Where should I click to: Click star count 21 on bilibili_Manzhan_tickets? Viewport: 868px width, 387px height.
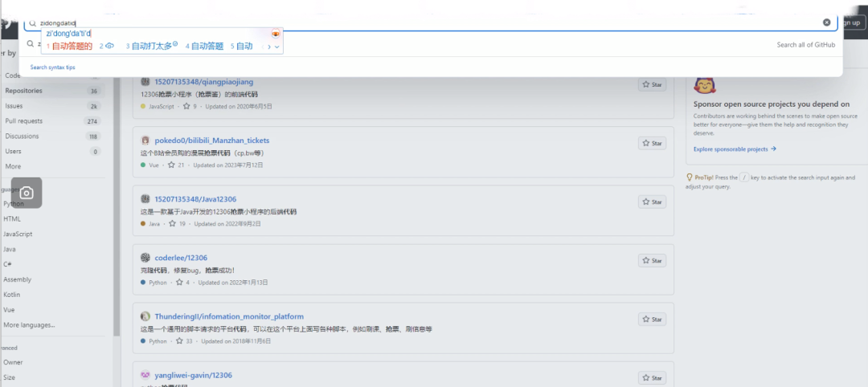[x=176, y=165]
